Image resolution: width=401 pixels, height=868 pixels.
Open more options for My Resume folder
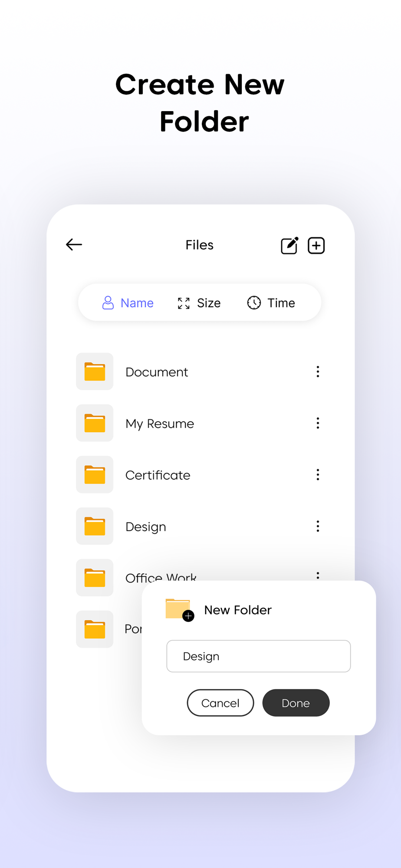point(318,423)
